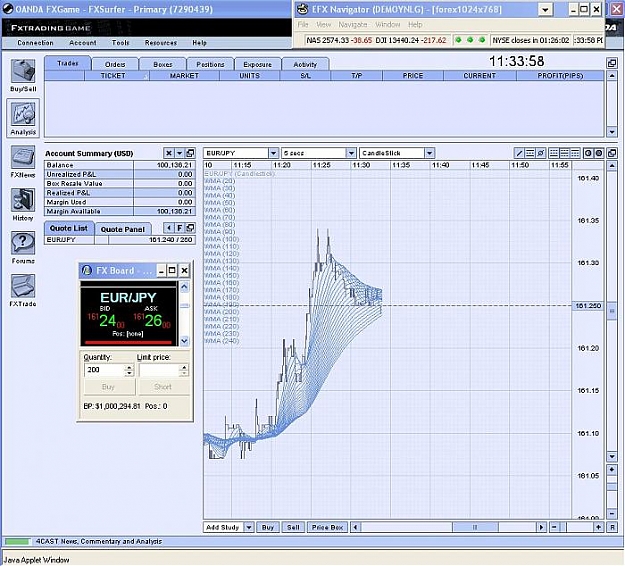
Task: Select the EUR/JPY row in Quote List
Action: 120,240
